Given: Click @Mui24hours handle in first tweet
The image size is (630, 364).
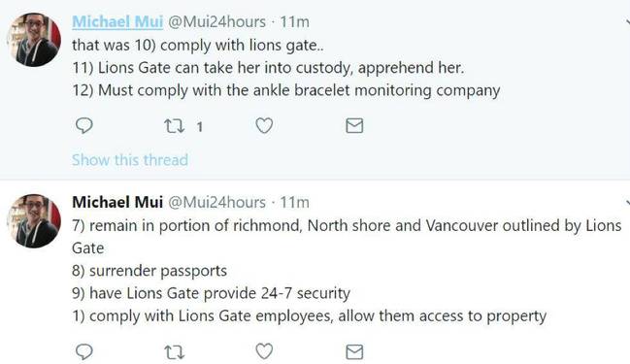Looking at the screenshot, I should [x=216, y=21].
